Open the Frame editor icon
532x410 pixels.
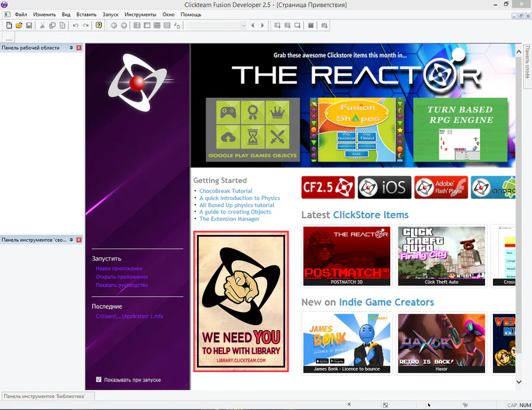(x=147, y=25)
